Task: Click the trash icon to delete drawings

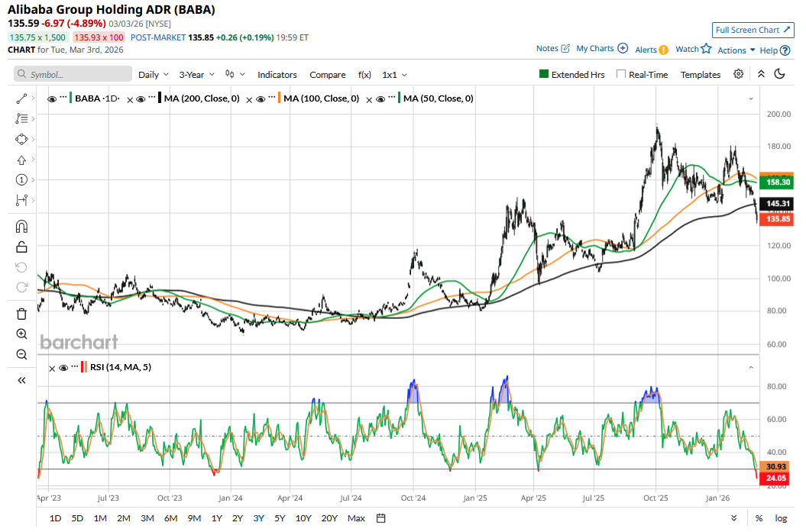Action: click(x=21, y=314)
